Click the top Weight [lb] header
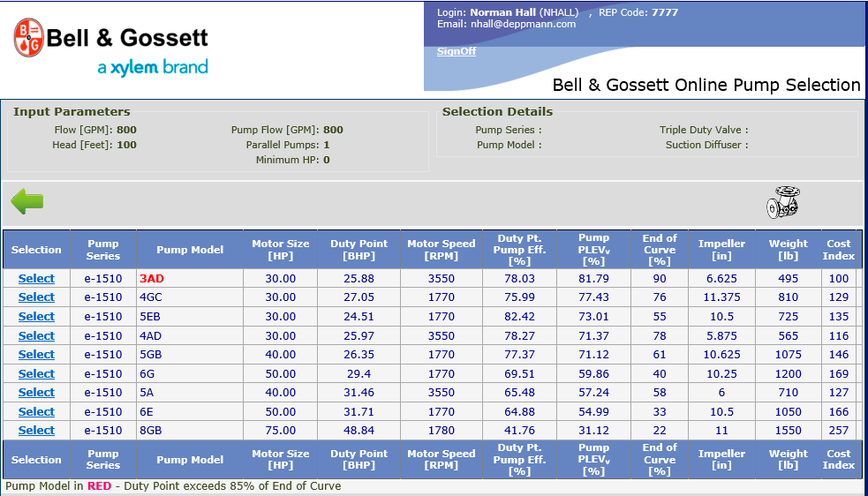The image size is (868, 496). click(x=789, y=250)
